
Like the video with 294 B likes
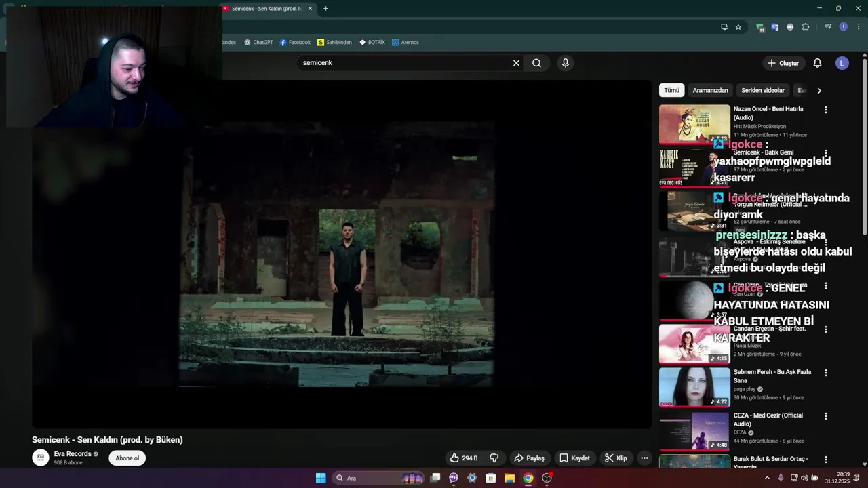tap(464, 458)
